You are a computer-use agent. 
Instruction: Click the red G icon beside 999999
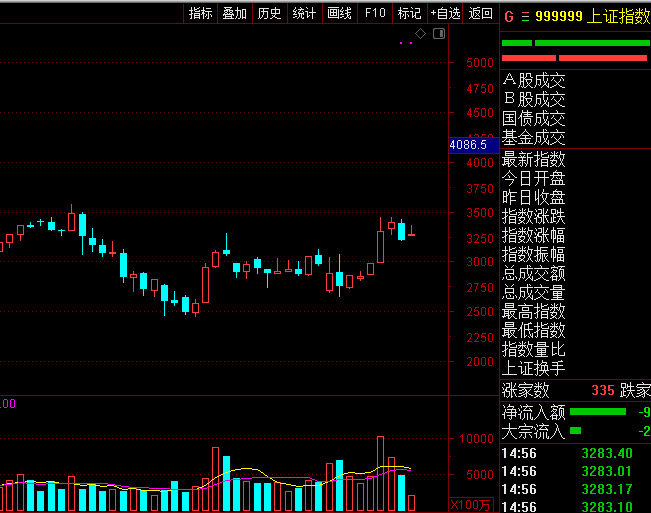coord(508,16)
